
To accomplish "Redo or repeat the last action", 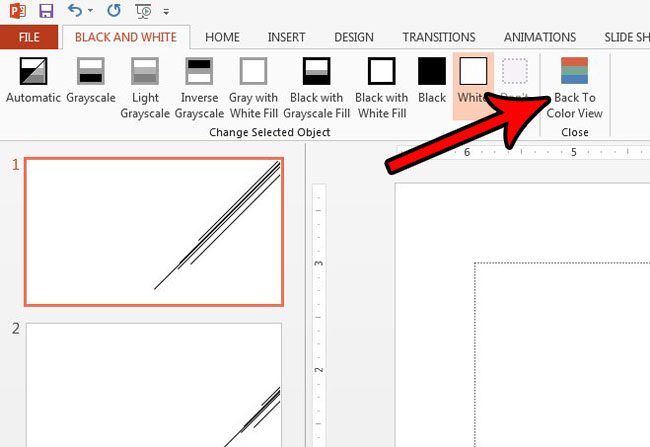I will click(x=113, y=11).
